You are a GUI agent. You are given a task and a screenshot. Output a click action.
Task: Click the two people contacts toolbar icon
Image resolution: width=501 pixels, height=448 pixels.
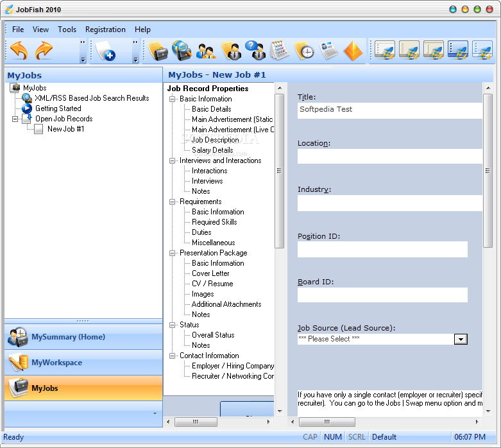206,51
